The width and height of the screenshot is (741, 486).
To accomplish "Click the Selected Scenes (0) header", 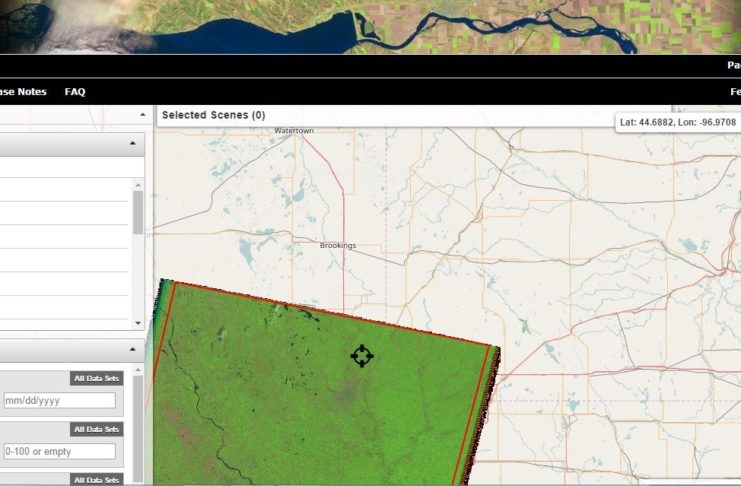I will [x=214, y=115].
